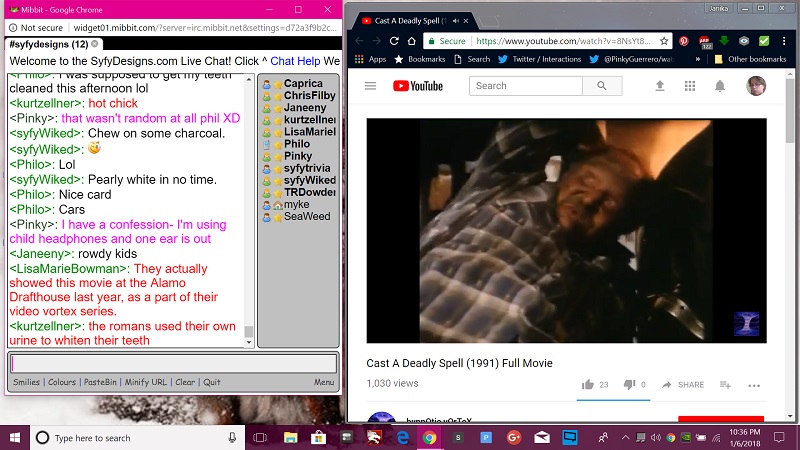Click the YouTube search magnifier button
This screenshot has height=450, width=800.
(602, 86)
